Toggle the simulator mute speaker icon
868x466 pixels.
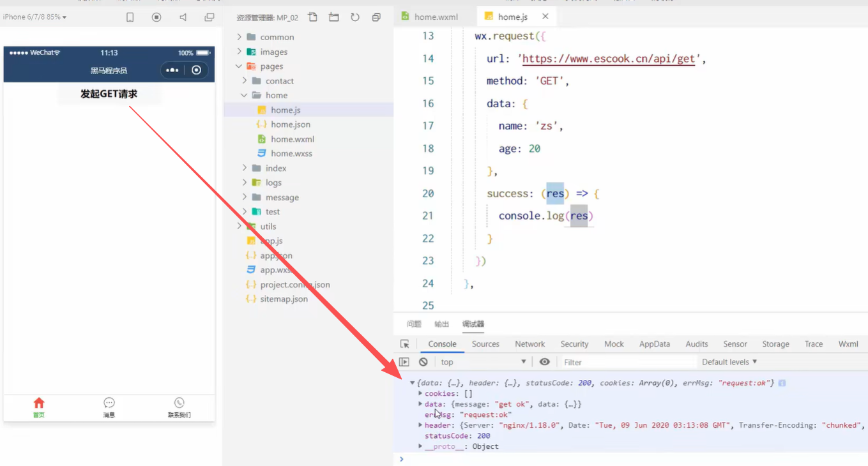[183, 17]
